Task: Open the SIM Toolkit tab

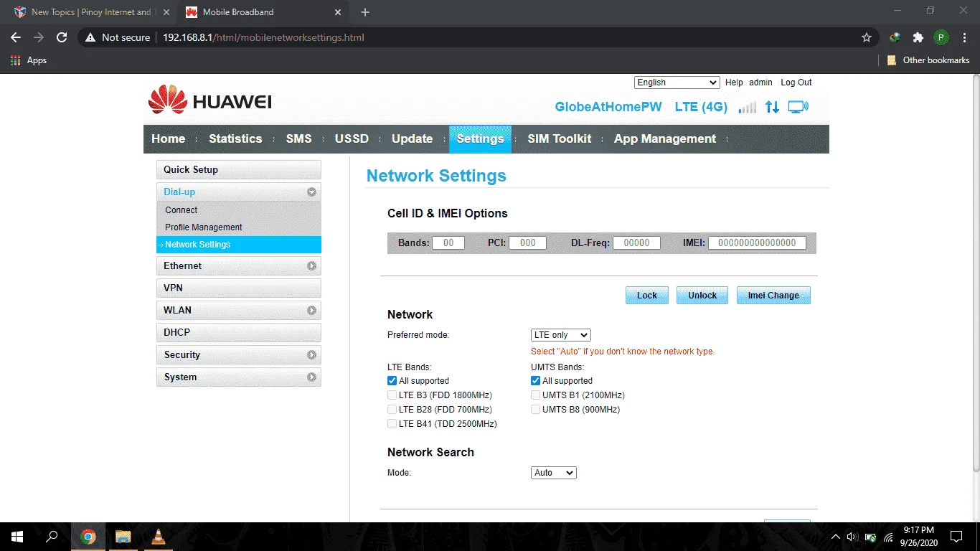Action: pyautogui.click(x=560, y=139)
